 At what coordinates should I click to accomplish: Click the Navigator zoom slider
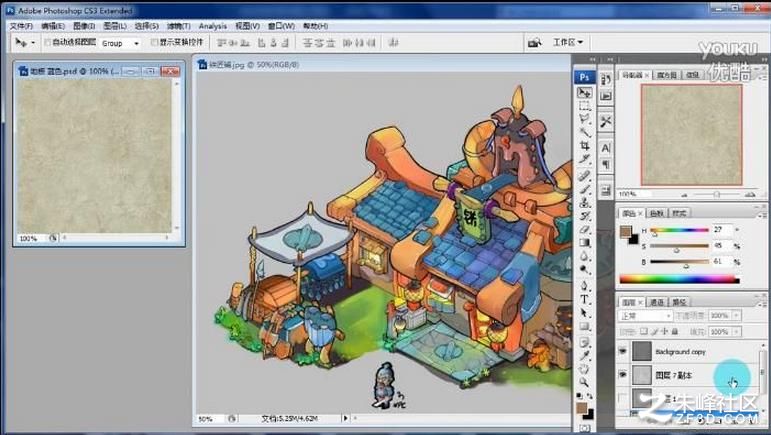pyautogui.click(x=716, y=195)
